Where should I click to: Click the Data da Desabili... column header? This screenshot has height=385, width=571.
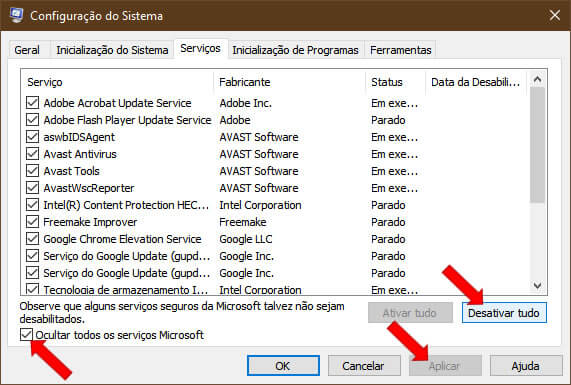(476, 82)
